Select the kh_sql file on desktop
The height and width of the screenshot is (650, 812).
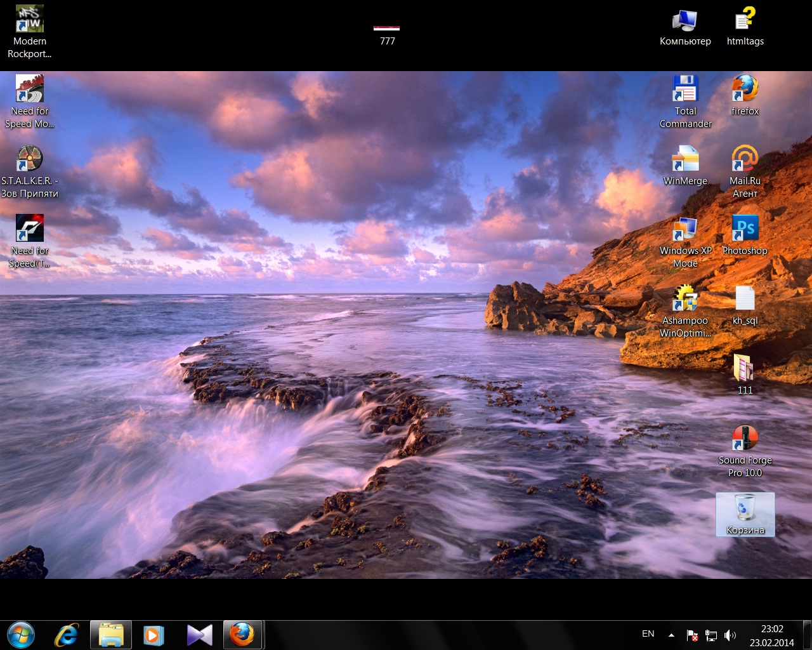(x=745, y=298)
